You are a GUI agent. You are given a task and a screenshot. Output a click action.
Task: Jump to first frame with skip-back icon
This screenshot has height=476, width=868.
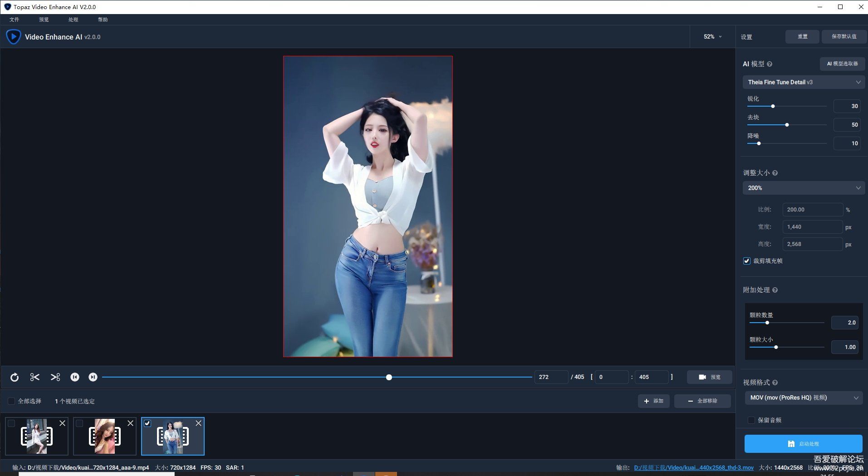[75, 377]
